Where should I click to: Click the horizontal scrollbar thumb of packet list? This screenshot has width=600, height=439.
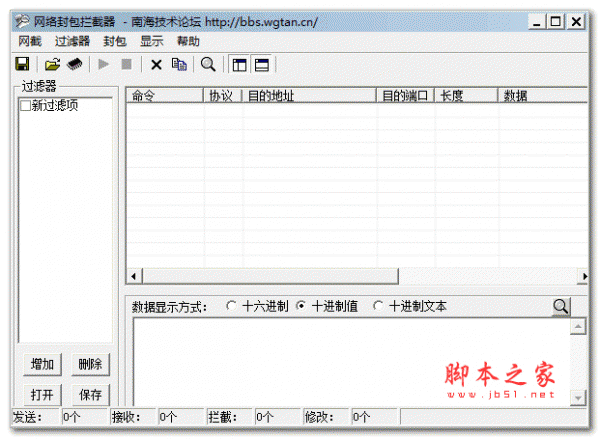coord(271,276)
